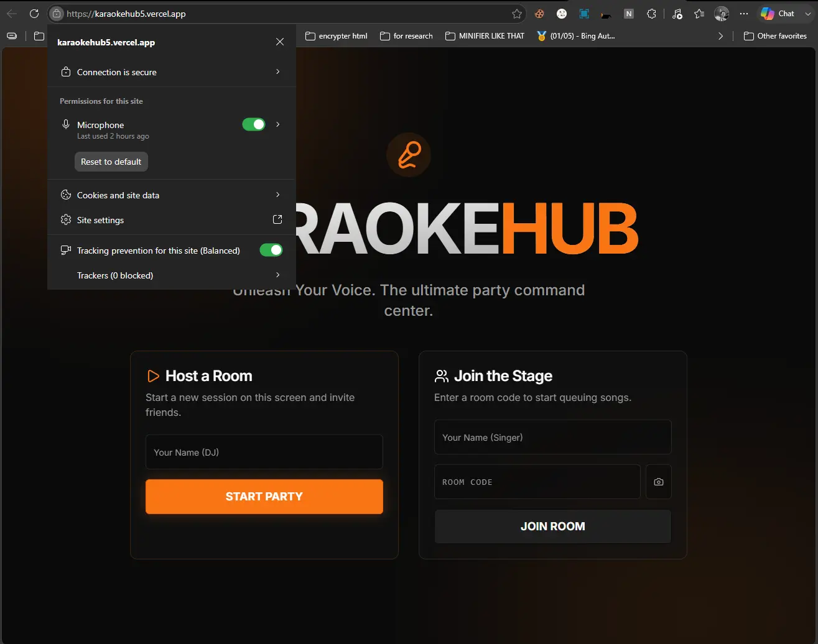Click the tracking prevention icon
Screen dimensions: 818x644
(65, 251)
